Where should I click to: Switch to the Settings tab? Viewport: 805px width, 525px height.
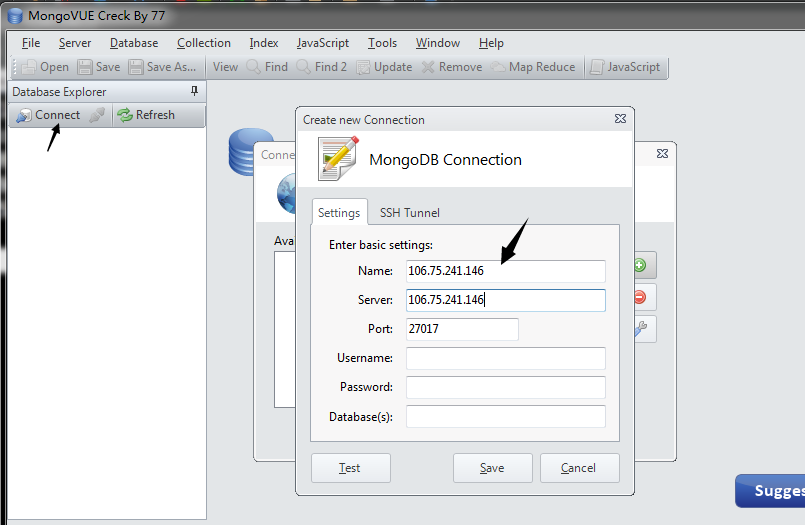tap(339, 212)
